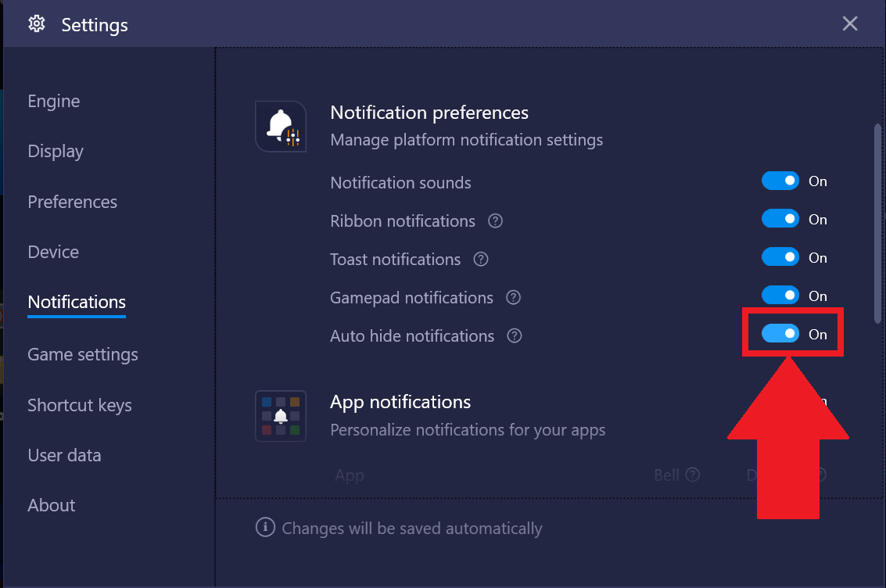The image size is (886, 588).
Task: Open help icon beside Gamepad notifications
Action: [513, 298]
